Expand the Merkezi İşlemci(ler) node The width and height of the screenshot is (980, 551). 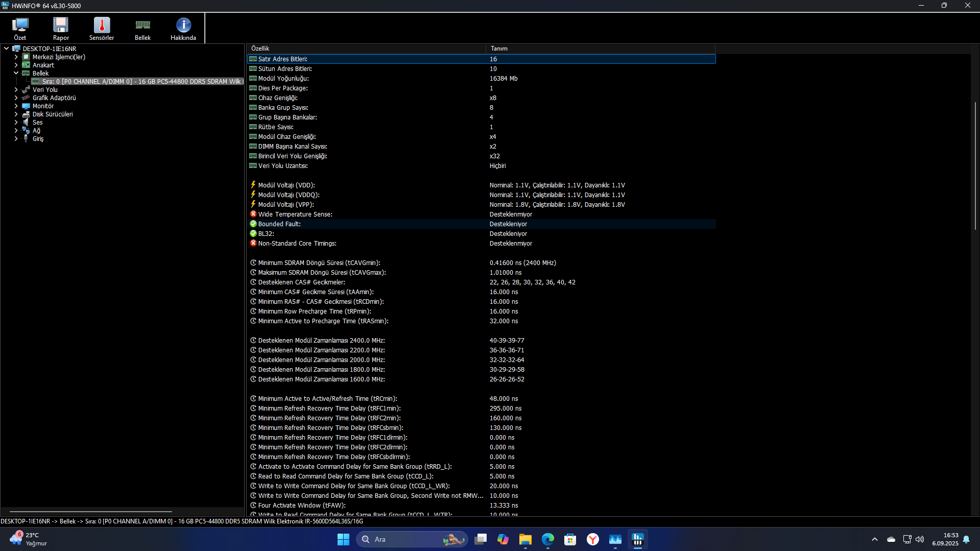[16, 57]
